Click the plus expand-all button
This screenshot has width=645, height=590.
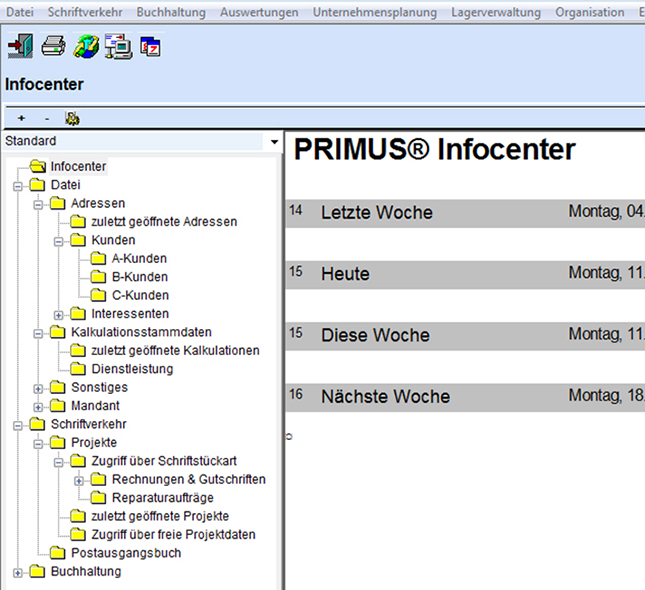22,118
